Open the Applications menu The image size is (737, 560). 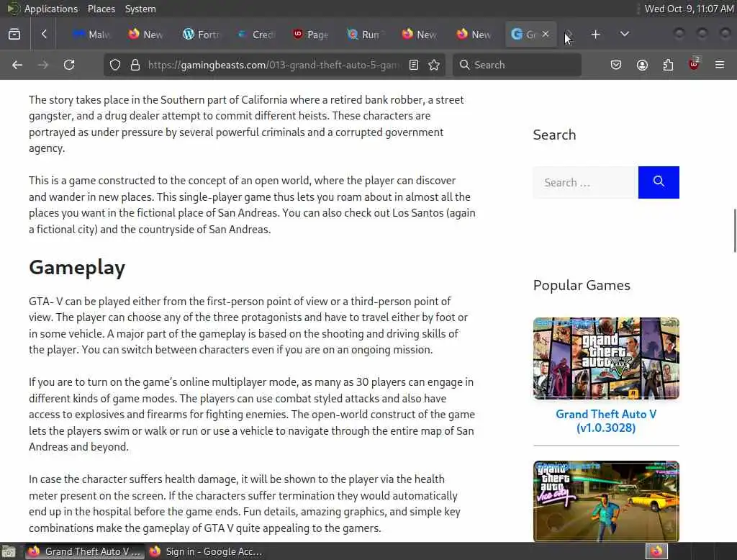pyautogui.click(x=51, y=9)
